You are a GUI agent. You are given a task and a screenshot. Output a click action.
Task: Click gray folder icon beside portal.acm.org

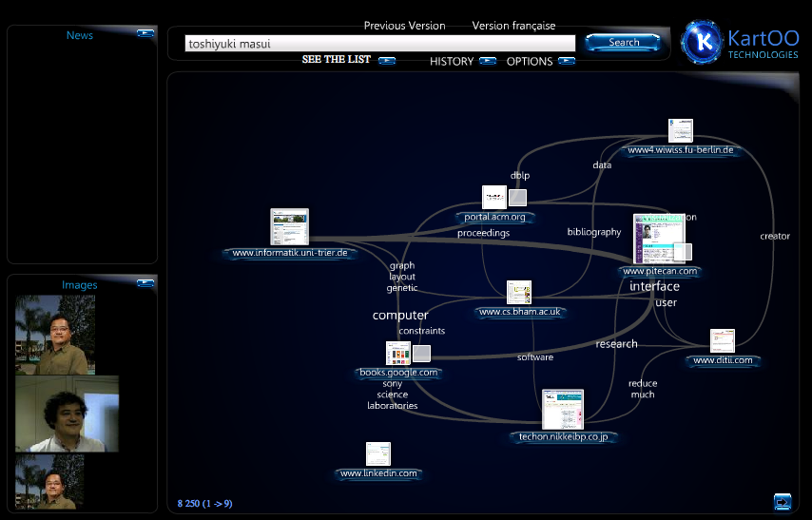[x=517, y=198]
